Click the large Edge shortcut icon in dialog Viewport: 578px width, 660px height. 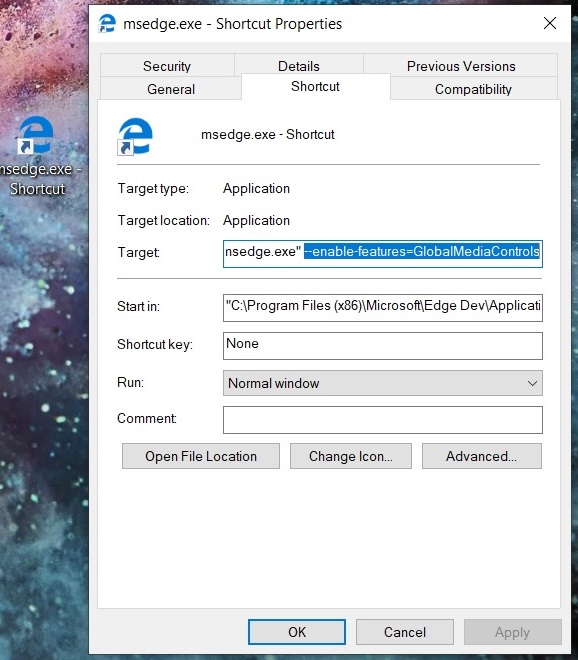click(135, 136)
